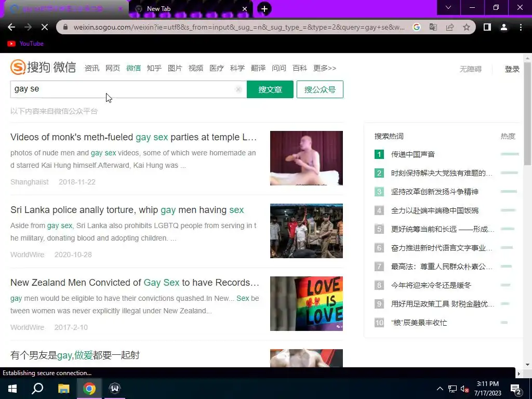The height and width of the screenshot is (399, 532).
Task: Open hot search 传递中国声音
Action: [x=413, y=154]
